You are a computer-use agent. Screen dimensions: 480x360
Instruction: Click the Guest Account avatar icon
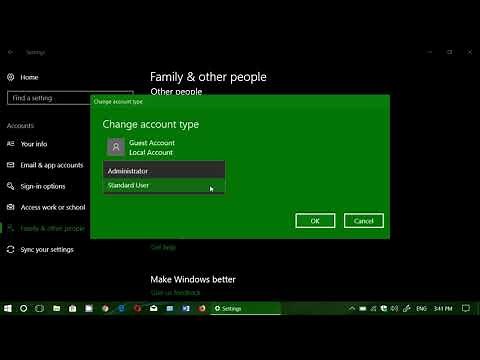[116, 147]
